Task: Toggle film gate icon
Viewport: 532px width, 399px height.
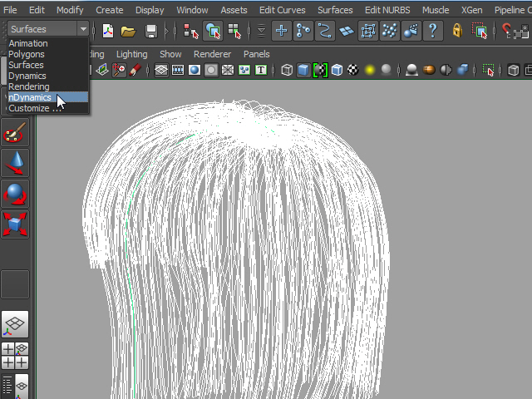Action: (x=178, y=70)
